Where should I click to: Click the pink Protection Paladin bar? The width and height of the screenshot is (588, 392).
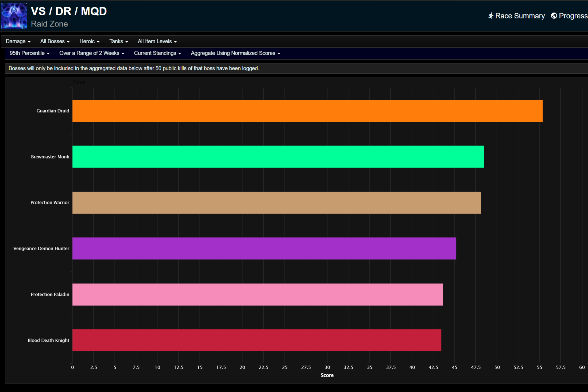point(257,294)
